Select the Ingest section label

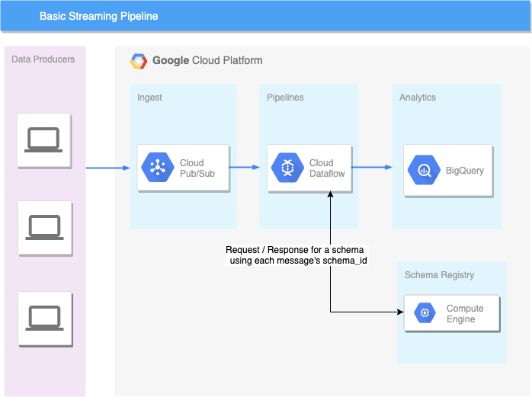point(149,98)
